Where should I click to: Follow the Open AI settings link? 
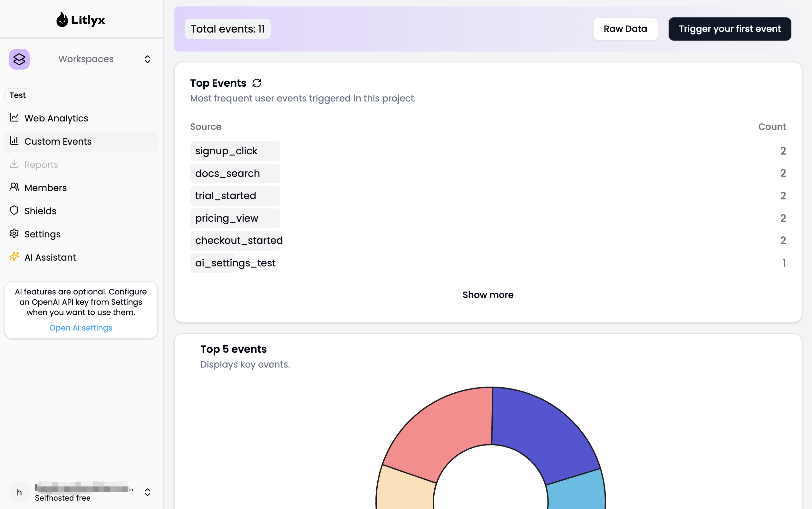[x=81, y=328]
